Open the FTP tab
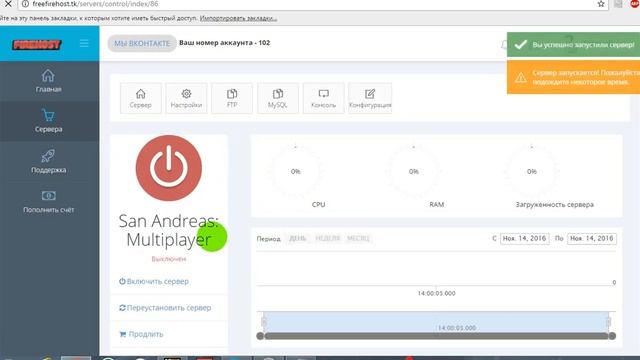Image resolution: width=640 pixels, height=360 pixels. click(232, 98)
